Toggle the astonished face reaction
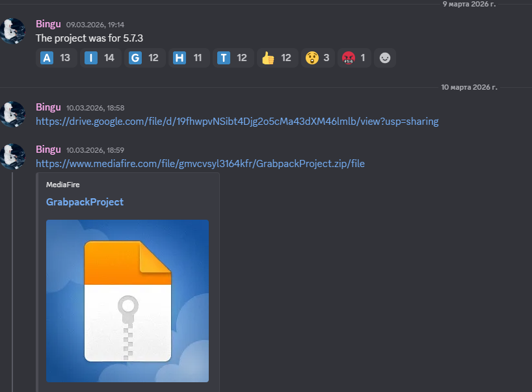The width and height of the screenshot is (532, 392). click(x=317, y=58)
